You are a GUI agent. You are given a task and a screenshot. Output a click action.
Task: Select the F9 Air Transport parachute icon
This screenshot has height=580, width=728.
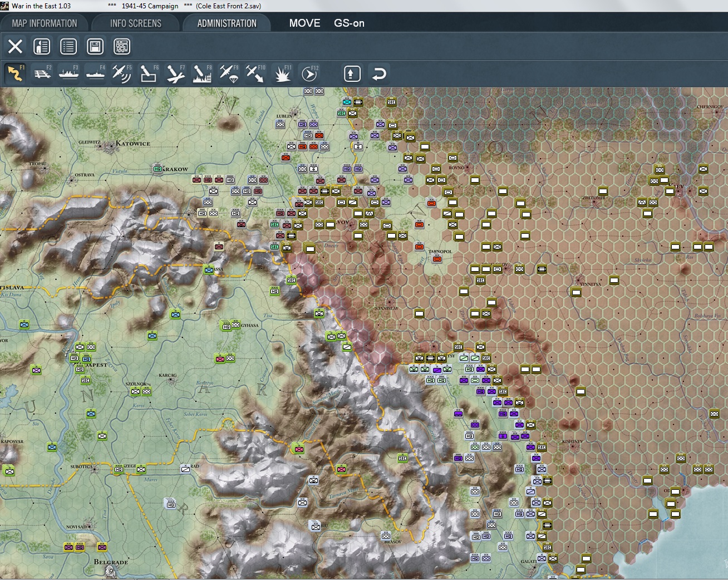click(229, 73)
